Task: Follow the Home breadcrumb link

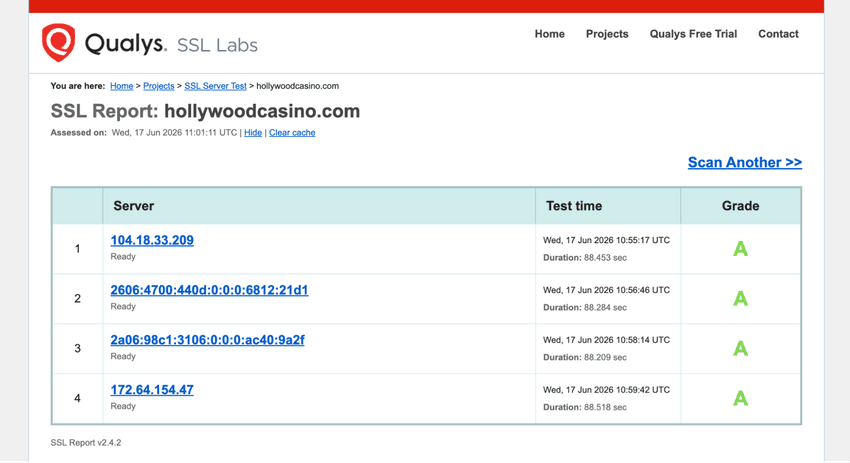Action: [121, 86]
